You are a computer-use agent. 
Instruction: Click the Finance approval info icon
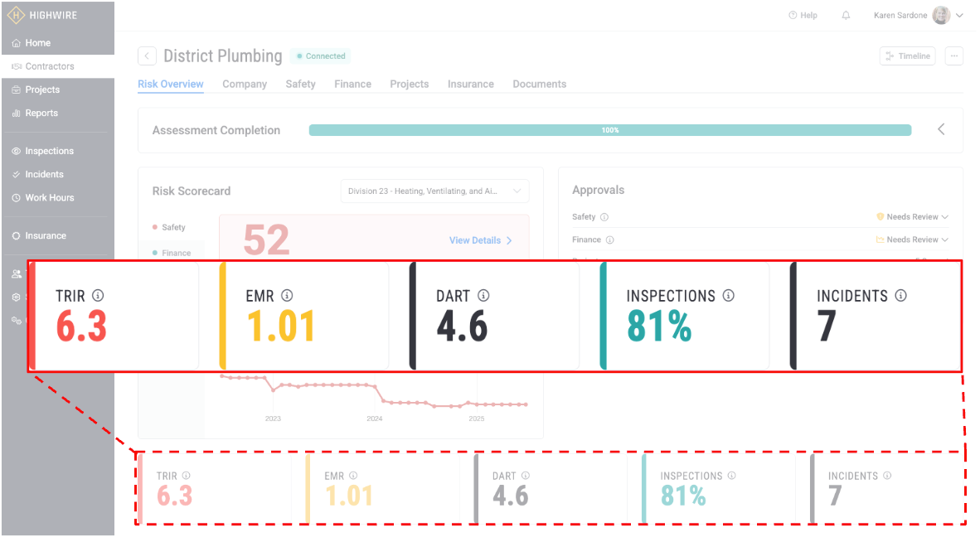pyautogui.click(x=609, y=240)
